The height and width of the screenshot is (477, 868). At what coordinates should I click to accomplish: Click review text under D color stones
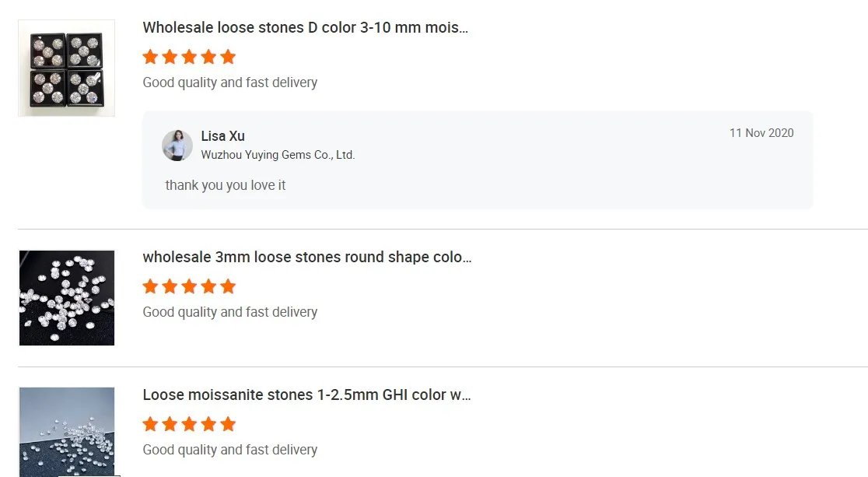230,82
